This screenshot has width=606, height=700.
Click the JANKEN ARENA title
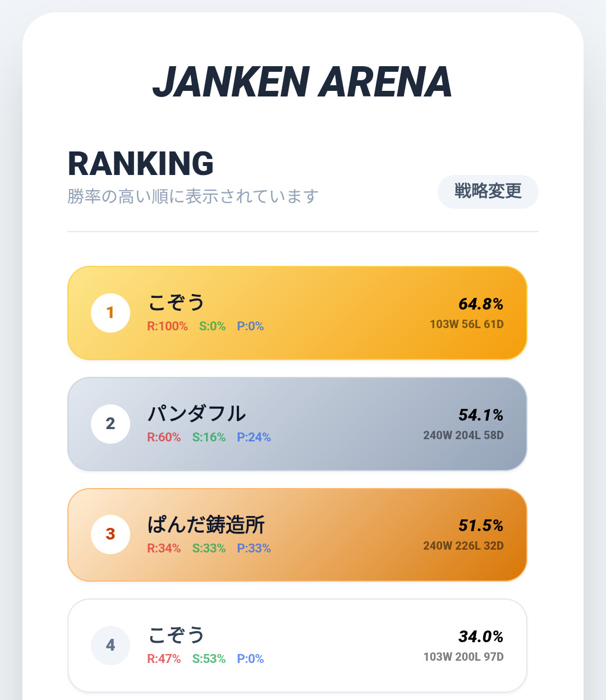coord(302,82)
